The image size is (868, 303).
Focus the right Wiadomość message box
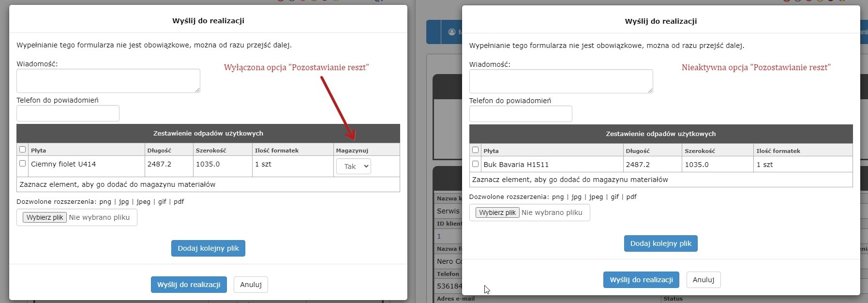click(560, 81)
